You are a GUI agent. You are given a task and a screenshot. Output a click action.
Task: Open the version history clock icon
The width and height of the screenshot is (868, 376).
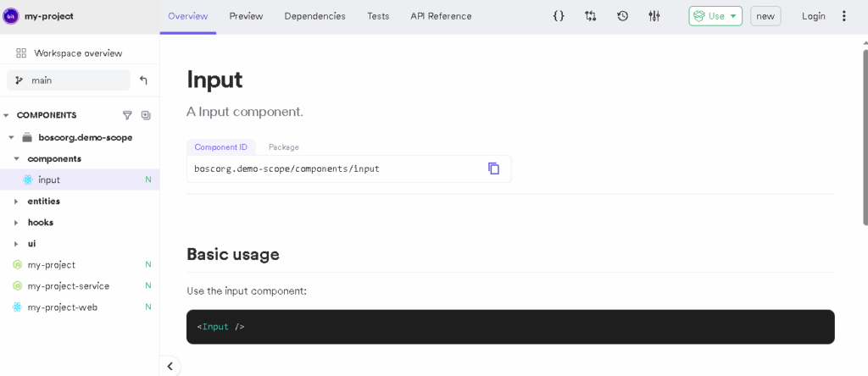(622, 16)
